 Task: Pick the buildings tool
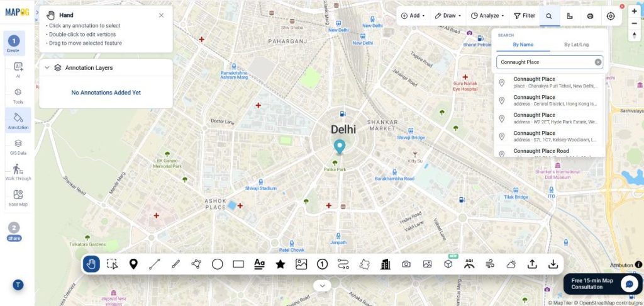[386, 264]
